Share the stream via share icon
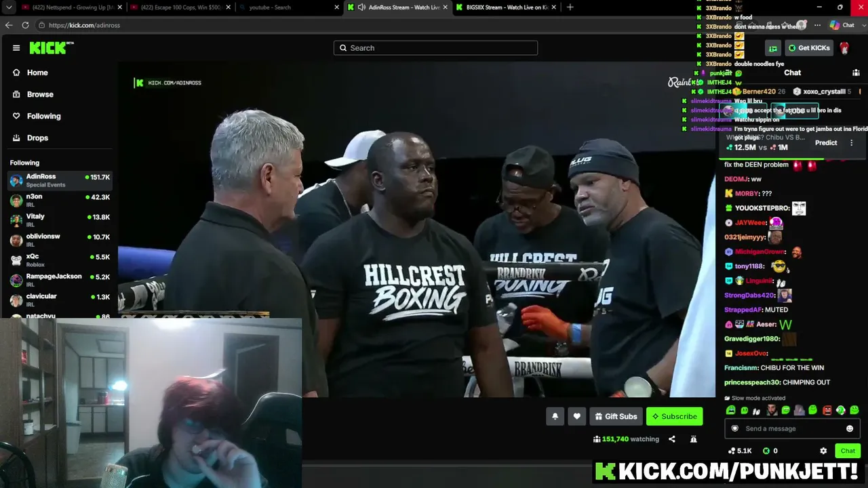 pos(672,439)
